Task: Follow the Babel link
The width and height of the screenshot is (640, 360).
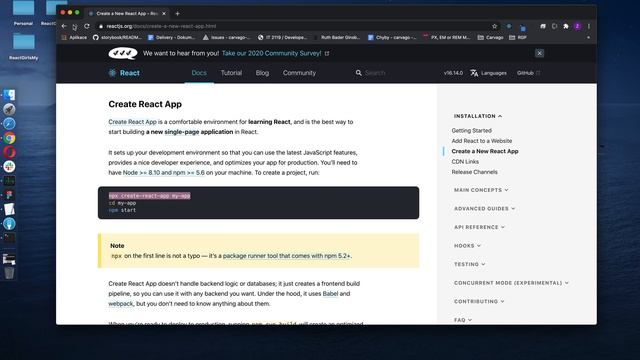Action: (x=330, y=293)
